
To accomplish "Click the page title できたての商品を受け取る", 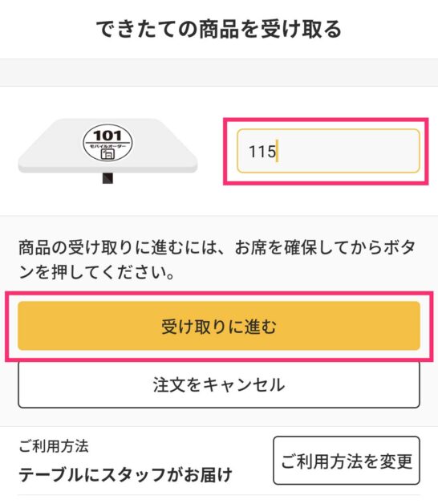I will pyautogui.click(x=219, y=29).
